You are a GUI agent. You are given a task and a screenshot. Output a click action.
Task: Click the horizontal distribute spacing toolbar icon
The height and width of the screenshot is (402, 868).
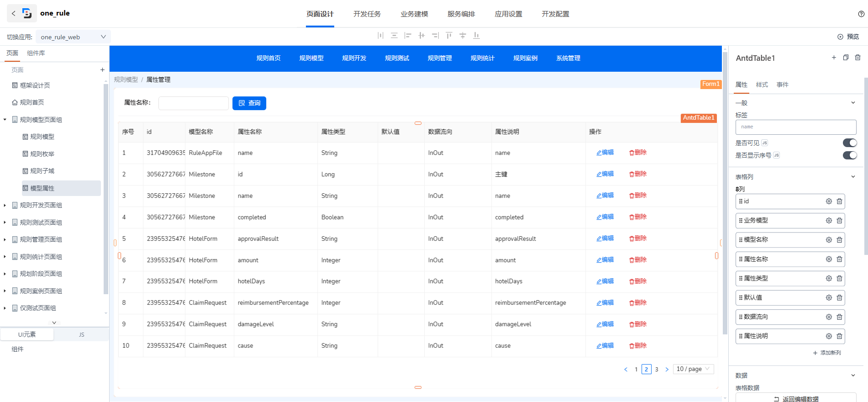point(380,35)
